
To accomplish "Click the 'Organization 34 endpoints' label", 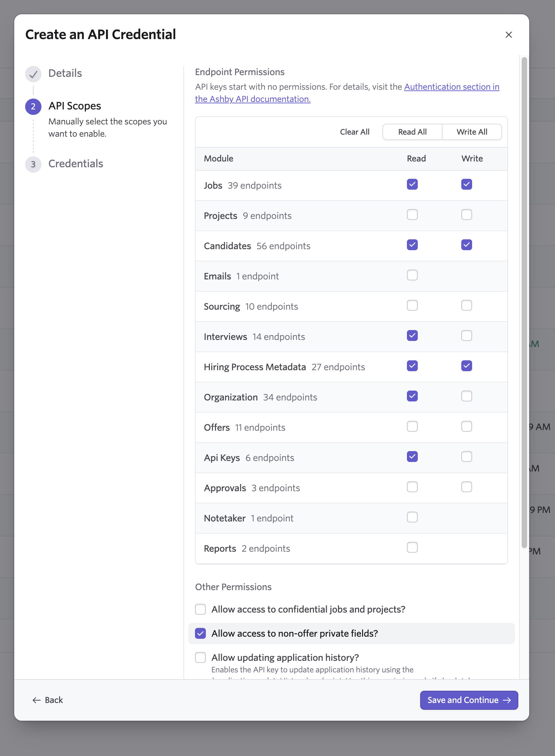I will point(261,397).
